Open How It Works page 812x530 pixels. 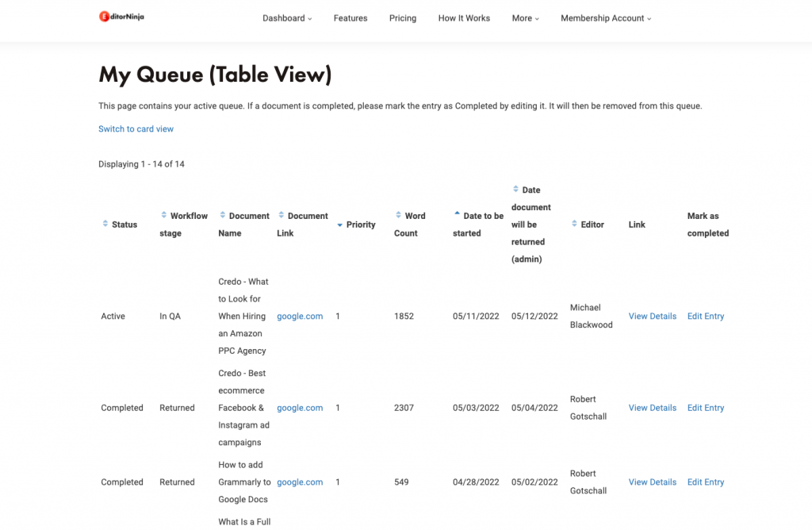[464, 18]
